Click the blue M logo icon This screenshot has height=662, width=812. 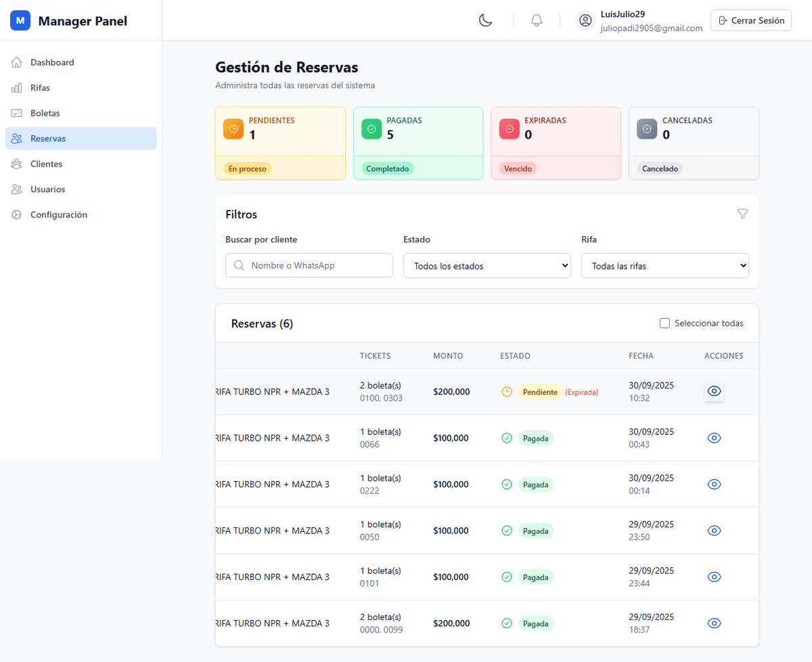click(x=20, y=21)
